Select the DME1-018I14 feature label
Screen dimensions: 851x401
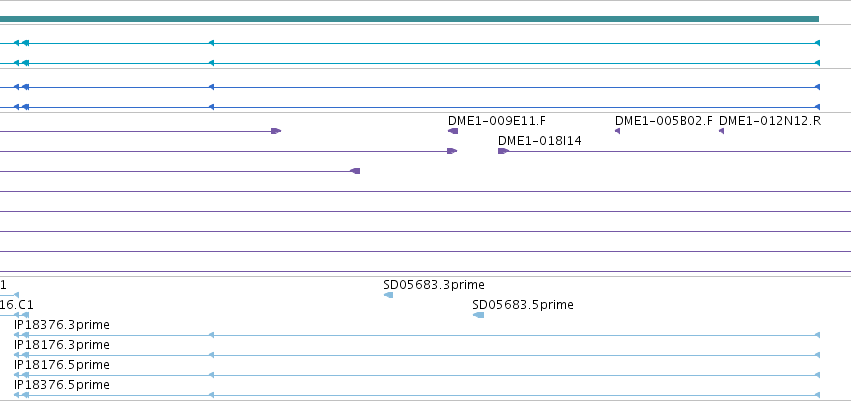pyautogui.click(x=539, y=141)
